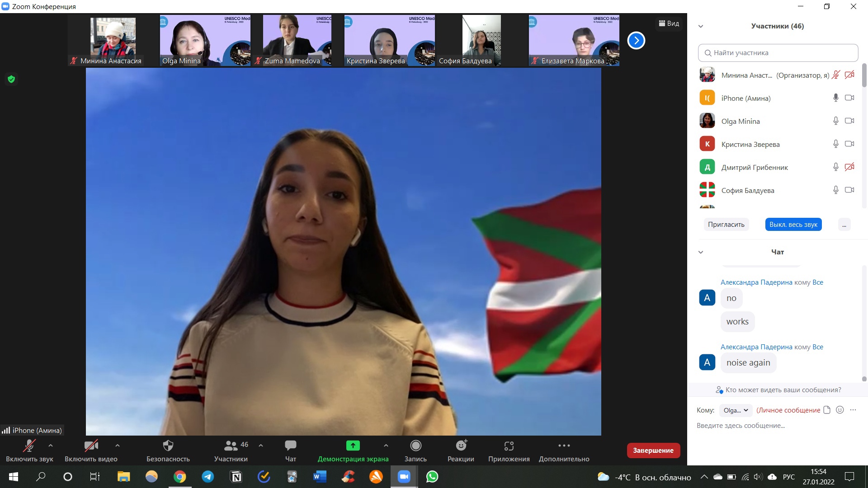This screenshot has height=488, width=868.
Task: Collapse the Чат panel chevron
Action: coord(701,252)
